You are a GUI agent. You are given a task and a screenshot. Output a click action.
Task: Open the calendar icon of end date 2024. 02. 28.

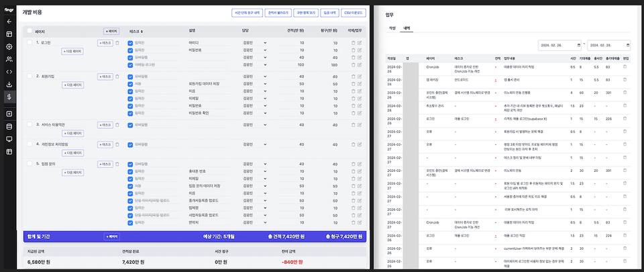pyautogui.click(x=628, y=45)
